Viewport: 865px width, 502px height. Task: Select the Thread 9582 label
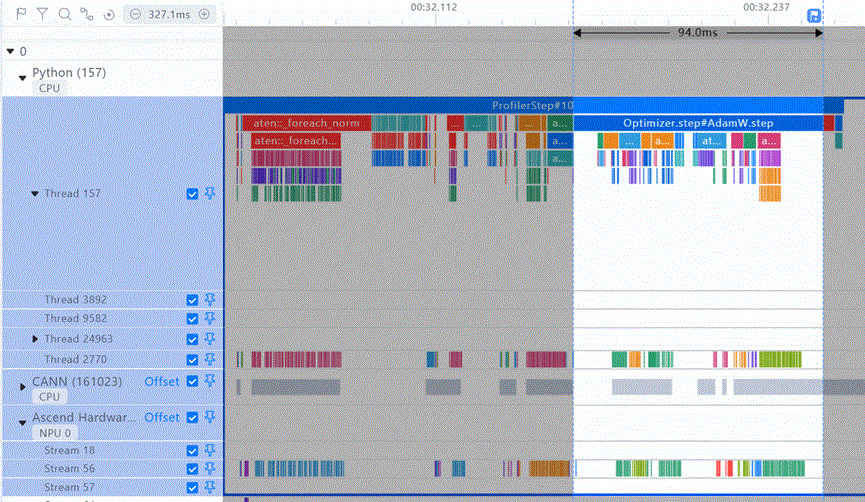click(76, 318)
